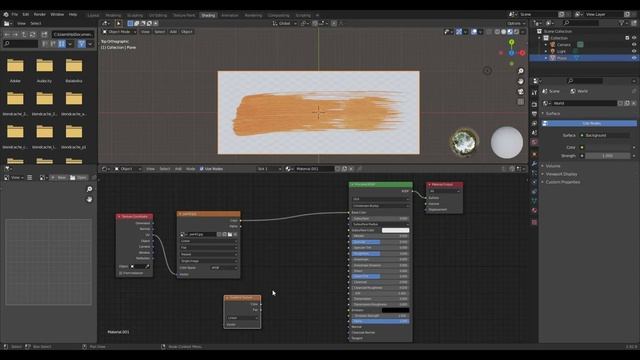This screenshot has width=640, height=360.
Task: Click Open button in image editor header
Action: click(x=78, y=178)
